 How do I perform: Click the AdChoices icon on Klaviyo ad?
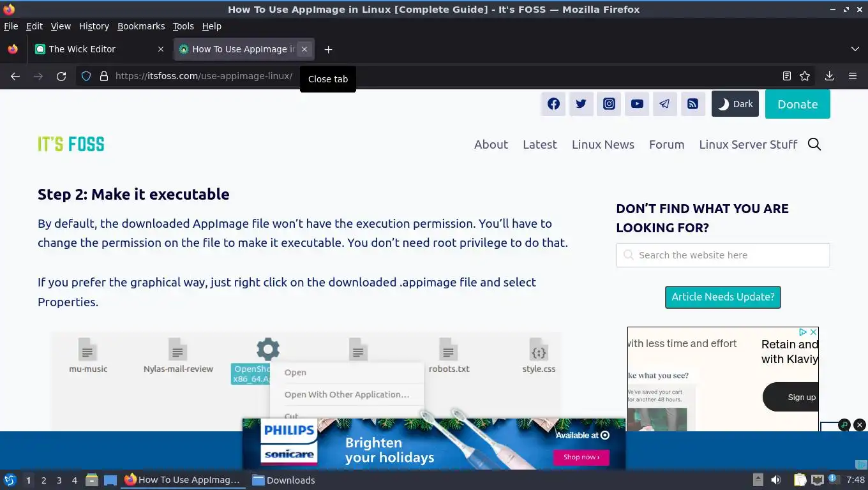[804, 332]
